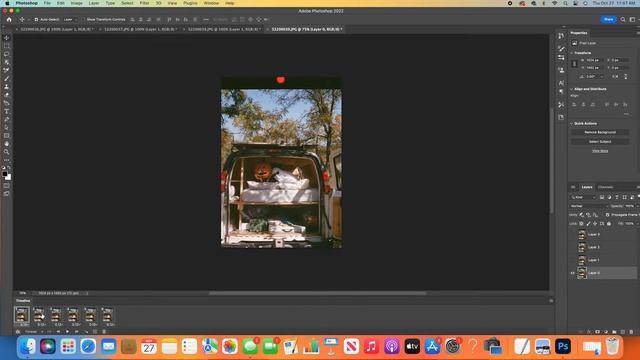Toggle Layer 0 visibility eye
The width and height of the screenshot is (640, 360).
click(573, 273)
